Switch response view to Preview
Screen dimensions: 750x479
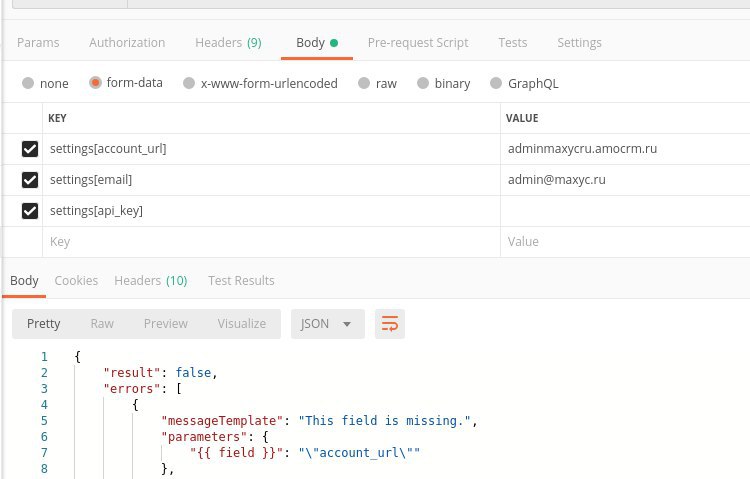165,324
